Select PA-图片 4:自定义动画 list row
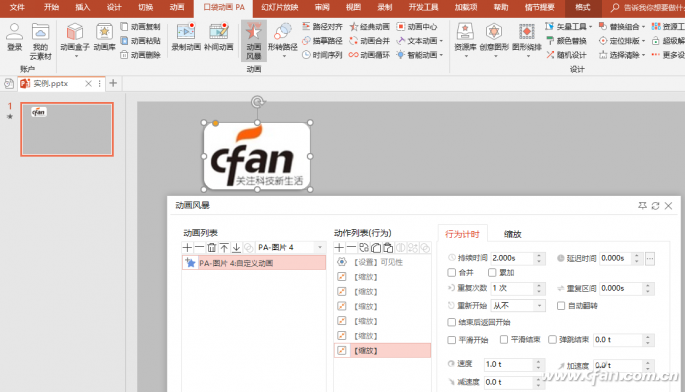This screenshot has height=392, width=685. (x=253, y=263)
